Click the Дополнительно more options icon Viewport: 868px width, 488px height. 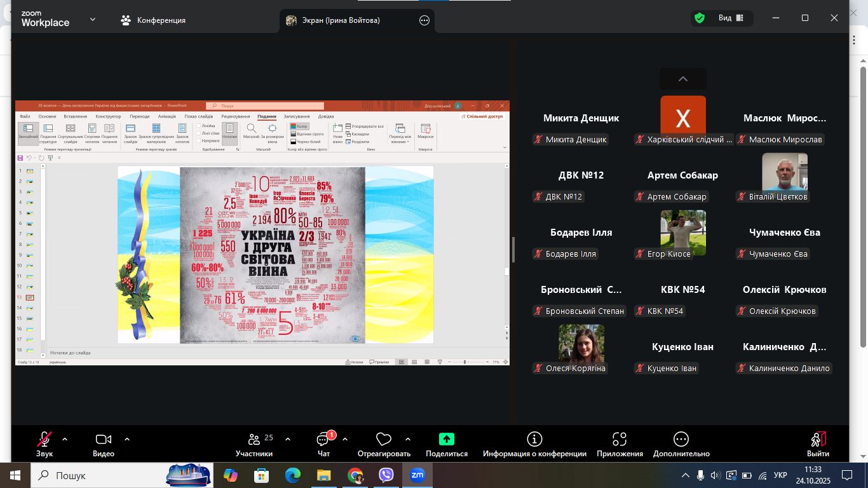pyautogui.click(x=681, y=440)
